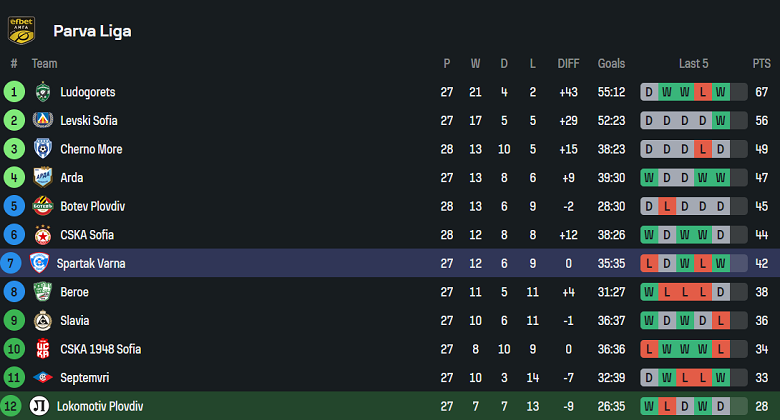Click the Last 5 column header
Viewport: 780px width, 420px height.
pos(693,63)
